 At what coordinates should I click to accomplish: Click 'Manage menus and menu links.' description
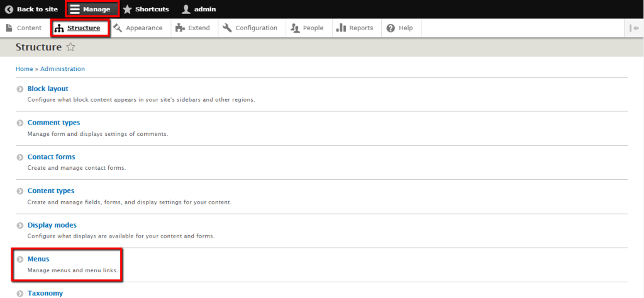(73, 270)
